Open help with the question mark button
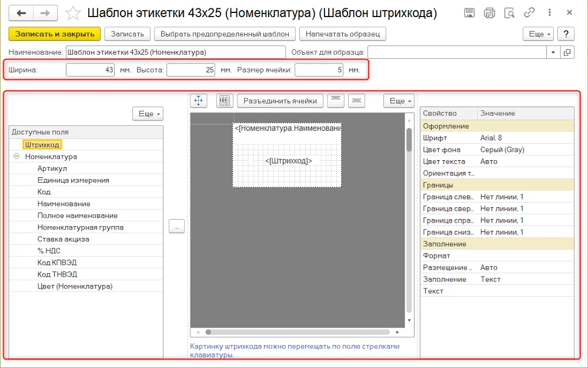This screenshot has width=588, height=368. [566, 34]
